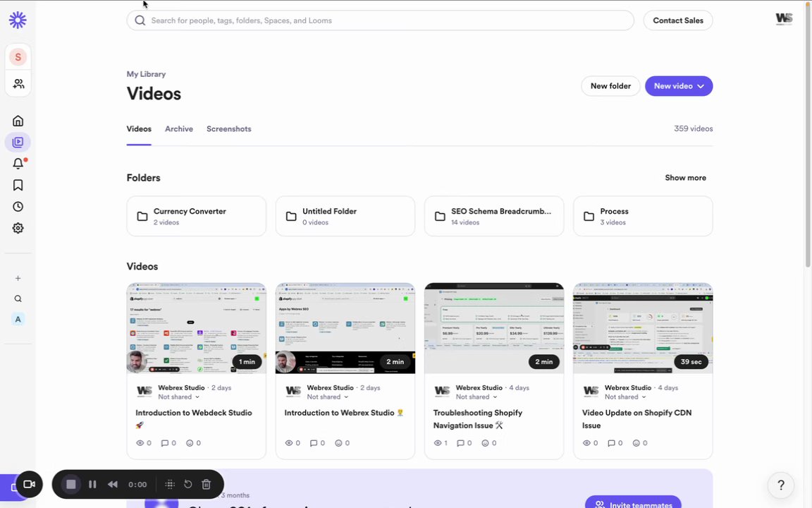Open the Process folder
The width and height of the screenshot is (812, 508).
point(643,216)
